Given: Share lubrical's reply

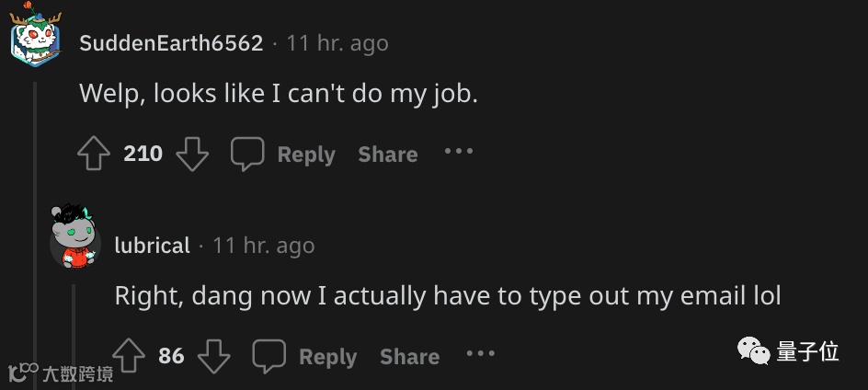Looking at the screenshot, I should pos(409,357).
